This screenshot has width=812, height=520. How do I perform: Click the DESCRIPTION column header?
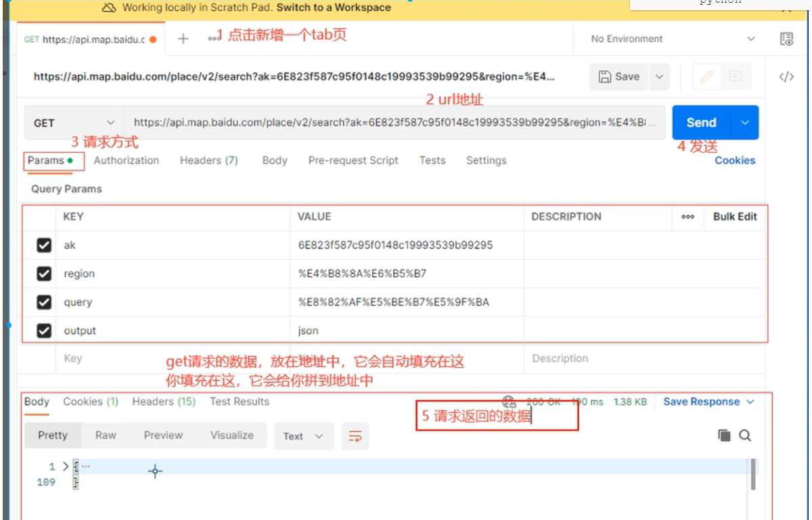coord(566,217)
